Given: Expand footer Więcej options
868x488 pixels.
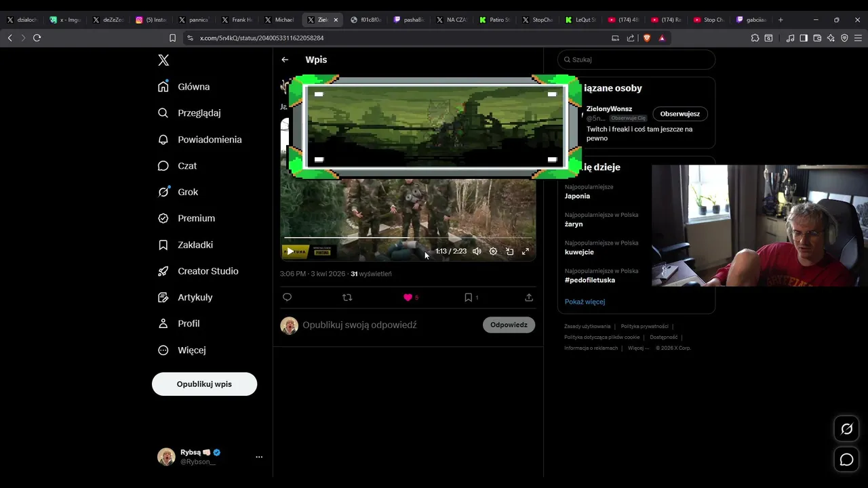Looking at the screenshot, I should tap(638, 348).
